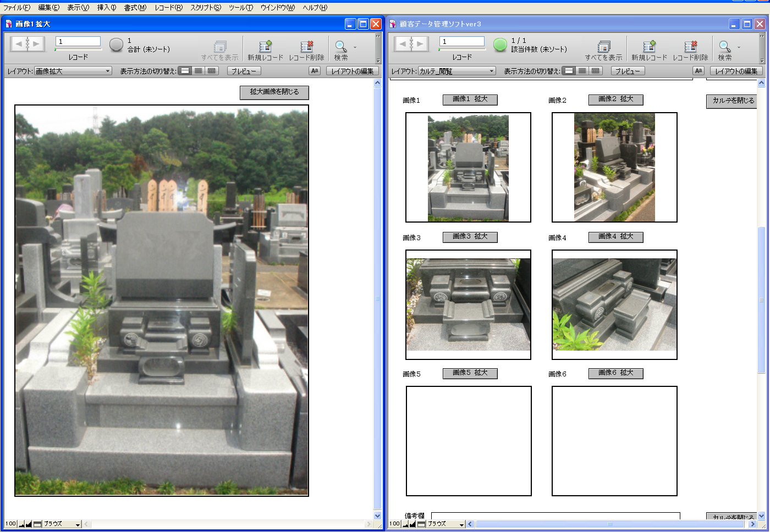
Task: Expand the search options arrow in right window
Action: pos(739,47)
